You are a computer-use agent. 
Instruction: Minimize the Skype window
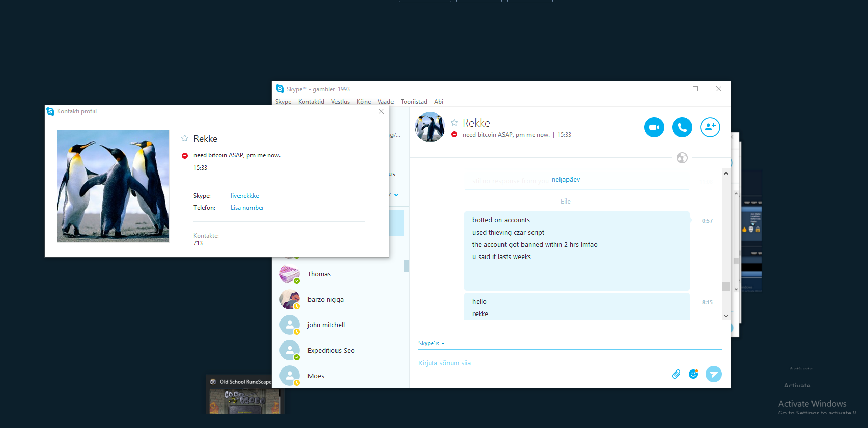(x=673, y=89)
